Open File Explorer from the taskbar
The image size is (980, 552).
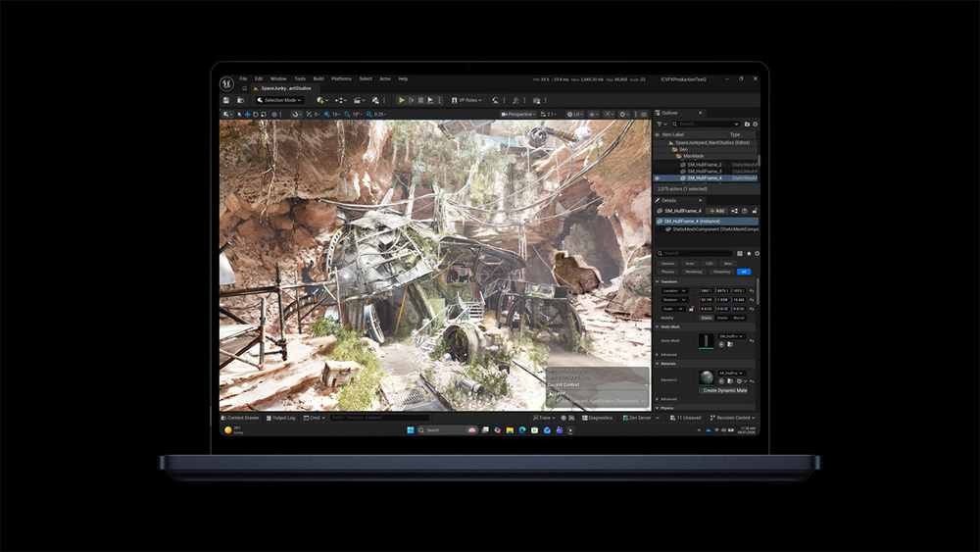pos(510,430)
